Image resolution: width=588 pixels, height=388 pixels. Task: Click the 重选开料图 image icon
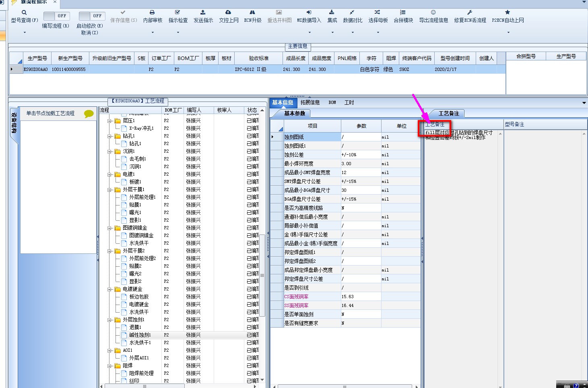(x=279, y=12)
